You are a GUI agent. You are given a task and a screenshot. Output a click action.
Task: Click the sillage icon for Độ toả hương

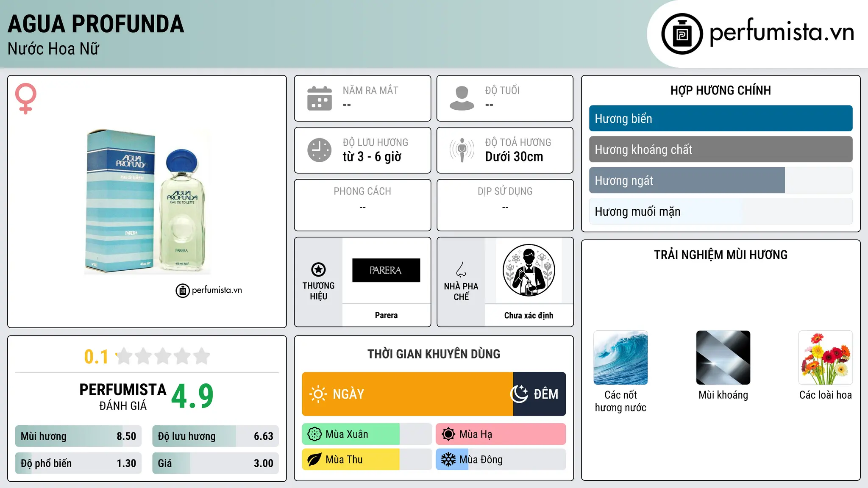tap(462, 150)
